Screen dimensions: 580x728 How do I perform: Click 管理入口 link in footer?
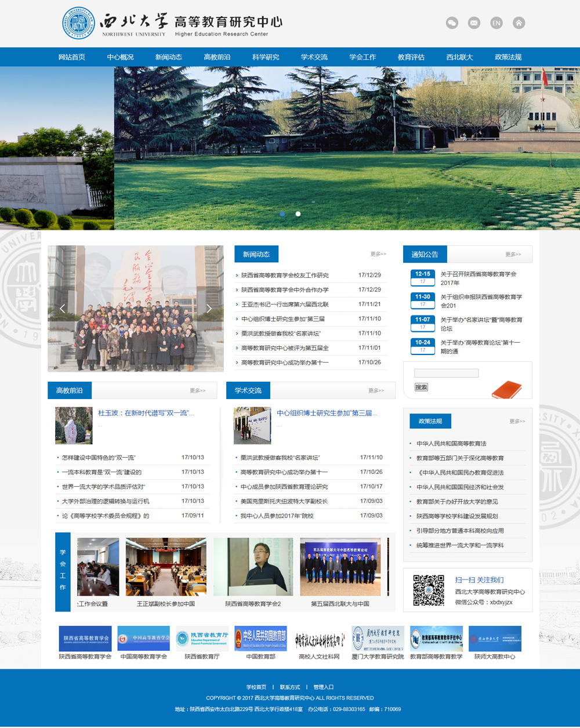point(323,687)
